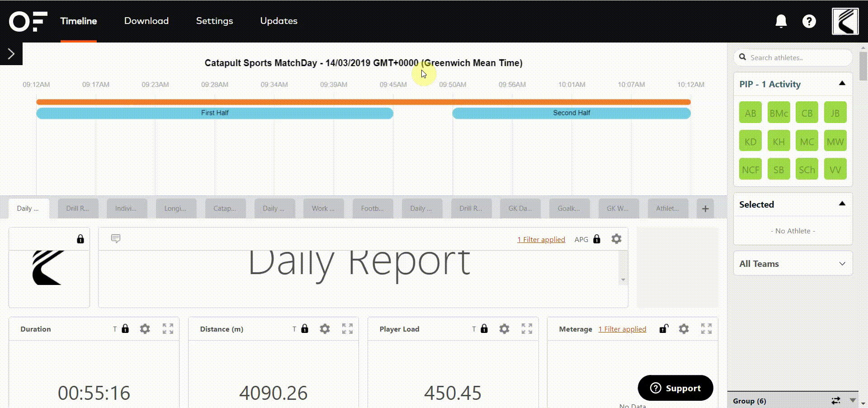Image resolution: width=868 pixels, height=408 pixels.
Task: Select athlete AB in the activity panel
Action: pos(750,112)
